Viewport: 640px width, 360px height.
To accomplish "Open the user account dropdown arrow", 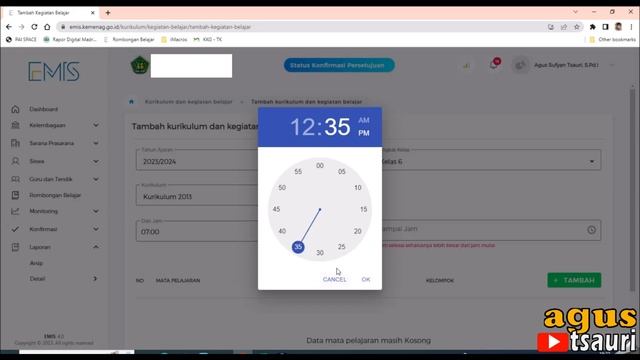I will click(611, 65).
